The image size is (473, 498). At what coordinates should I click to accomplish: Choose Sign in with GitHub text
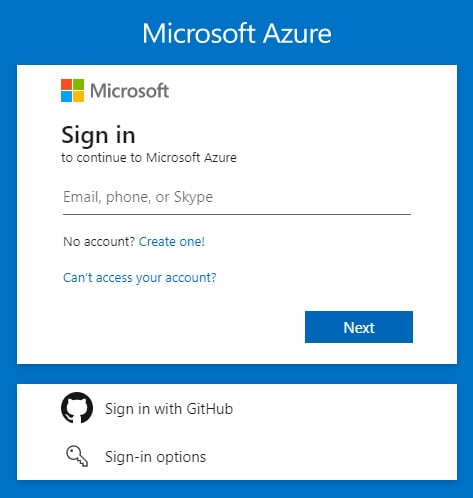click(169, 409)
